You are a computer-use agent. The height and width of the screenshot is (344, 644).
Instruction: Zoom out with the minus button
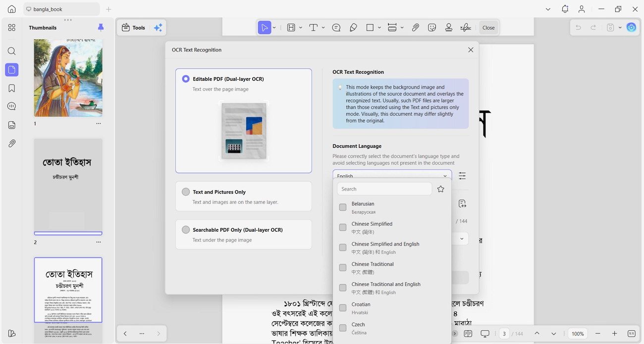pyautogui.click(x=598, y=334)
